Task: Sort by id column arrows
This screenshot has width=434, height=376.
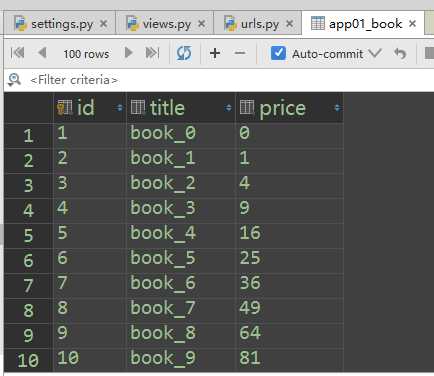Action: click(x=119, y=108)
